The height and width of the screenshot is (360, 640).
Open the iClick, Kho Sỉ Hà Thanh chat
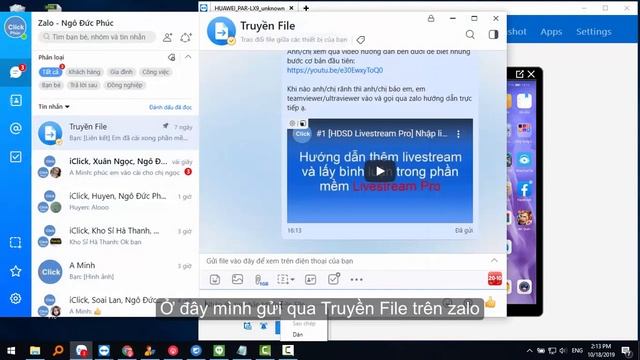click(x=115, y=236)
